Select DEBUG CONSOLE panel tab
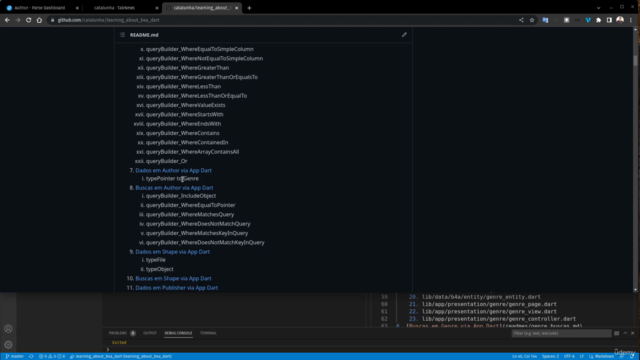640x360 pixels. pos(178,333)
